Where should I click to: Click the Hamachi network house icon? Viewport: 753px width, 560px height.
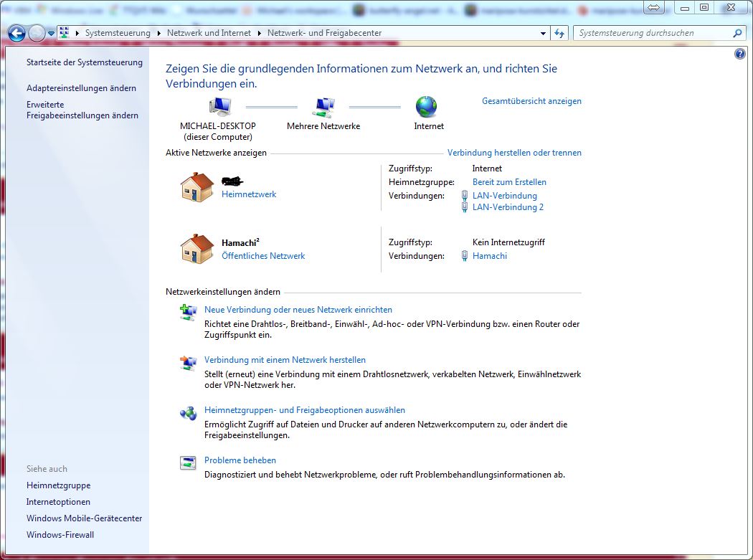pyautogui.click(x=197, y=249)
